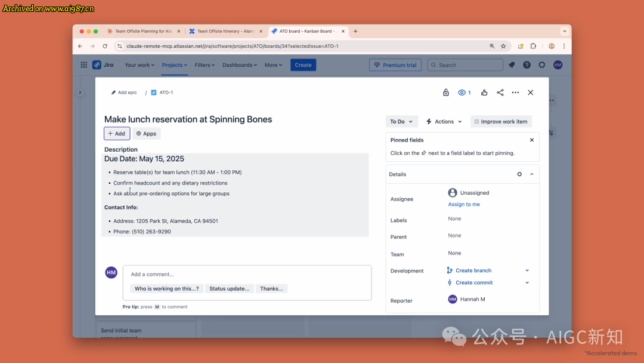The image size is (644, 363).
Task: Open the Details configure gear icon
Action: coord(519,174)
